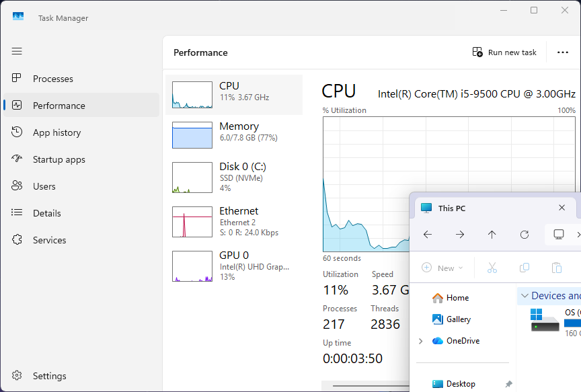
Task: Open the hamburger navigation menu in Task Manager
Action: coord(17,51)
